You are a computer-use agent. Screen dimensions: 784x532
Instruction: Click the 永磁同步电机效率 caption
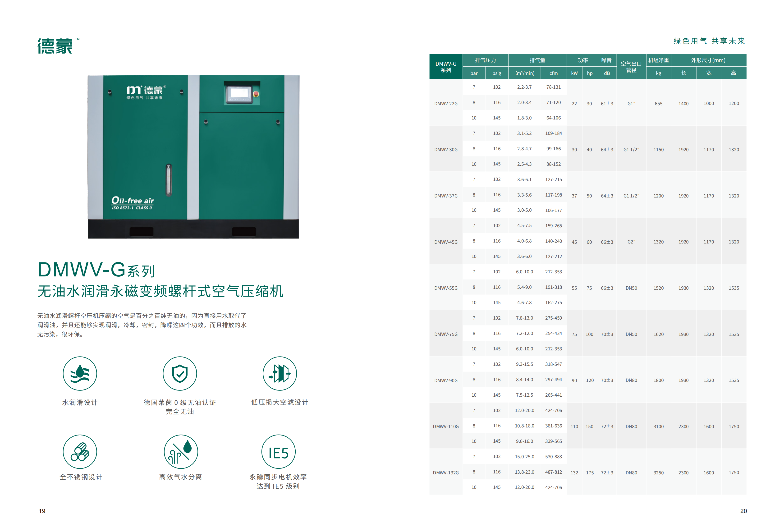coord(278,477)
